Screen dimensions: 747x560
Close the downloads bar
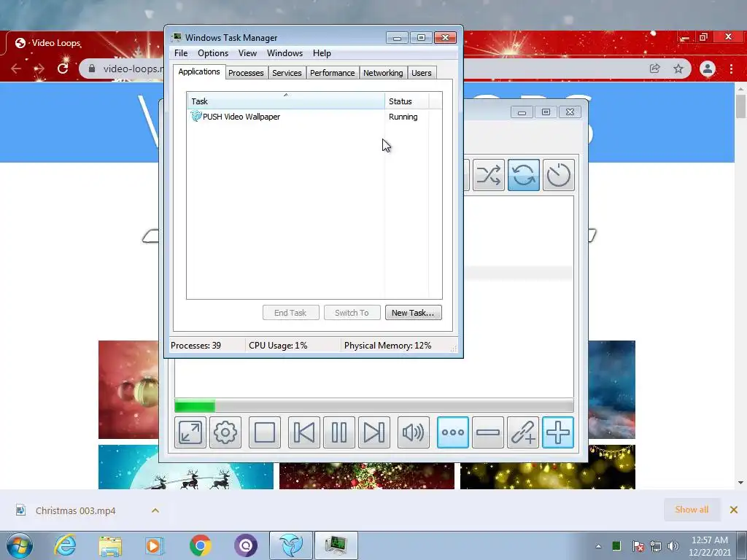(x=734, y=510)
